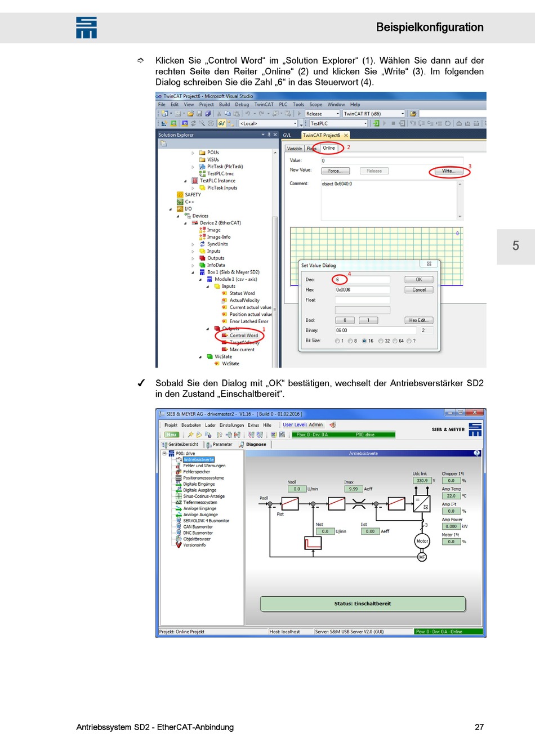Click the Bool 0 button
Viewport: 535px width, 756px height.
tap(345, 320)
